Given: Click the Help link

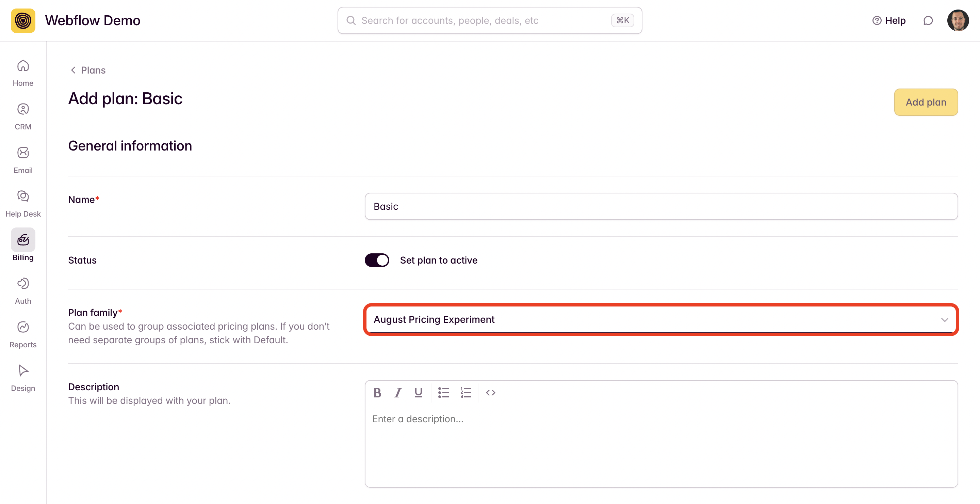Looking at the screenshot, I should coord(889,20).
